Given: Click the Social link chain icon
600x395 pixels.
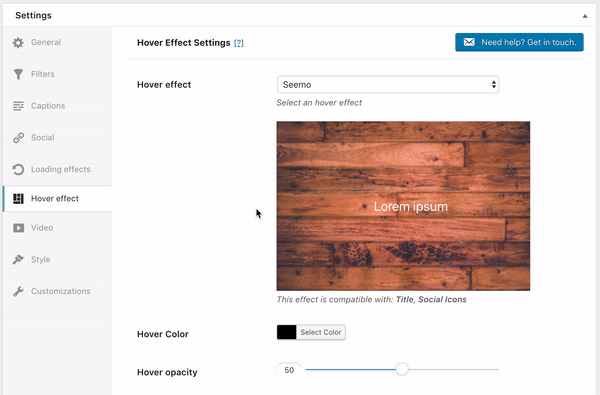Looking at the screenshot, I should pos(18,138).
